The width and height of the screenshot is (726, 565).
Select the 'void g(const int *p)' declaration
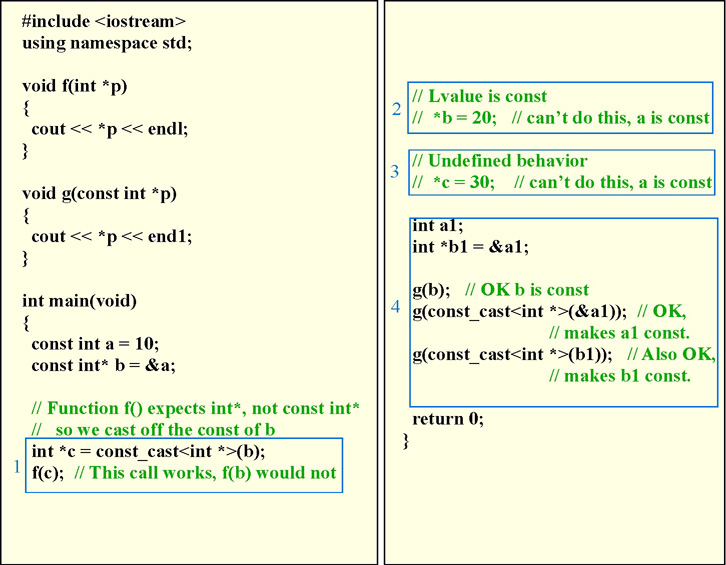(99, 194)
